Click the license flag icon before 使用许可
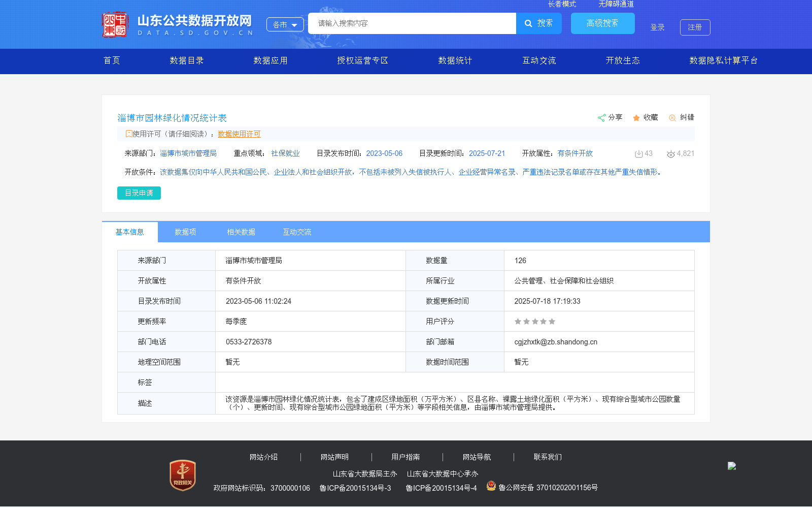812x508 pixels. (x=129, y=134)
